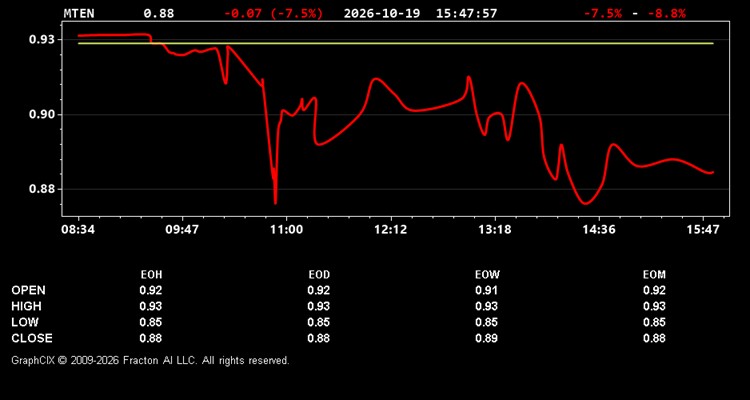Click the timestamp 15:47:57

coord(466,13)
